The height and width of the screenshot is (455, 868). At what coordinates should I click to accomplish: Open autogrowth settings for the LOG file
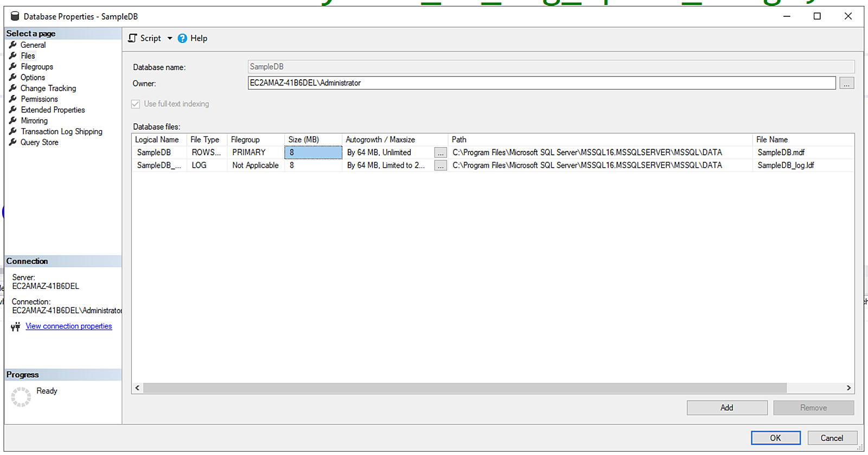pos(441,166)
